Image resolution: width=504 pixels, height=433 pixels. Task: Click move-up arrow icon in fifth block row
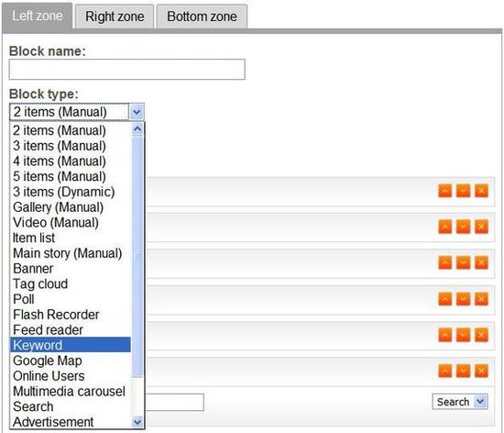pos(445,335)
